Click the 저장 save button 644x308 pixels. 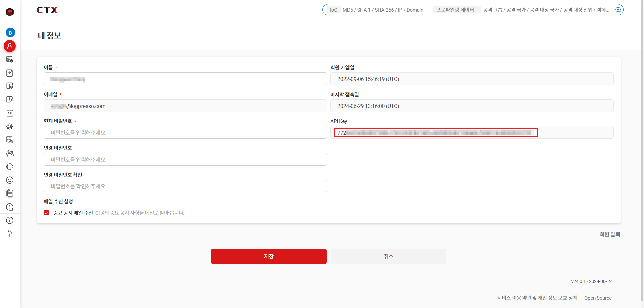[x=269, y=256]
